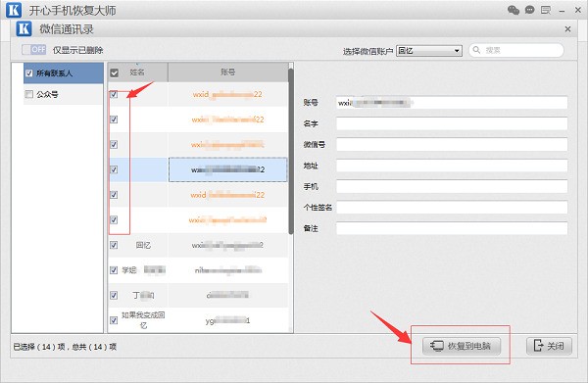This screenshot has height=383, width=588.
Task: Minimize the 开心手机恢复大师 window
Action: click(x=562, y=11)
